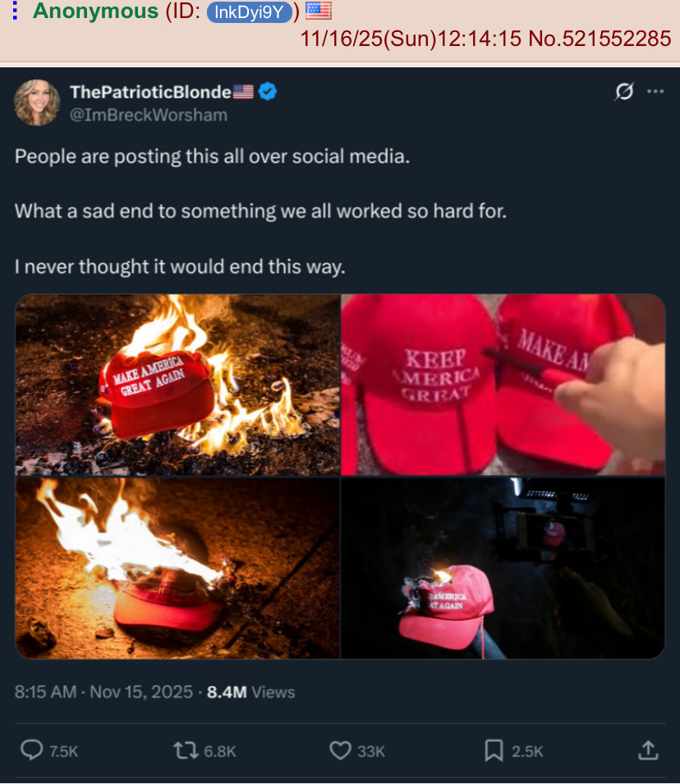Bookmark the tweet with the bookmark icon
This screenshot has width=680, height=784.
point(494,750)
